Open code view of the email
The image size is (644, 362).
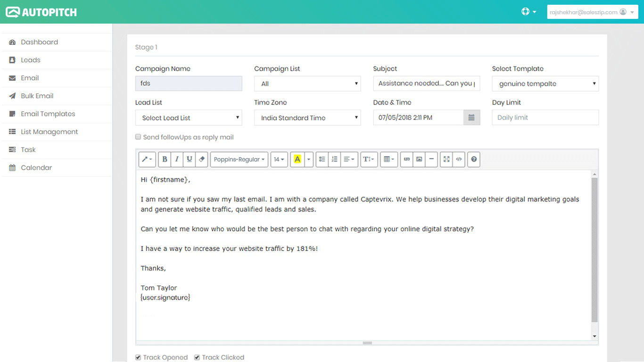coord(459,159)
